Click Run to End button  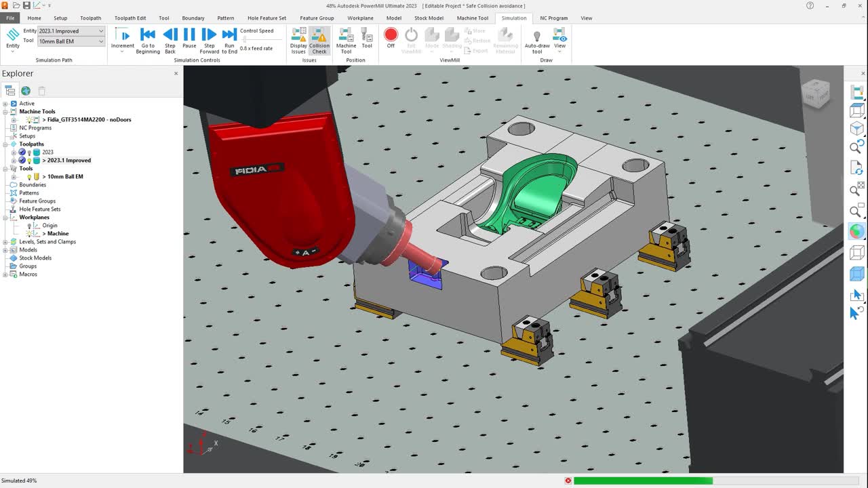tap(229, 40)
